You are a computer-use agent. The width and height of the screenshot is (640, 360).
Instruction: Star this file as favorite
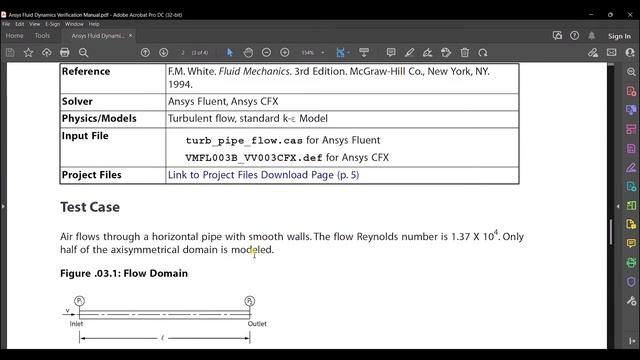click(x=28, y=53)
